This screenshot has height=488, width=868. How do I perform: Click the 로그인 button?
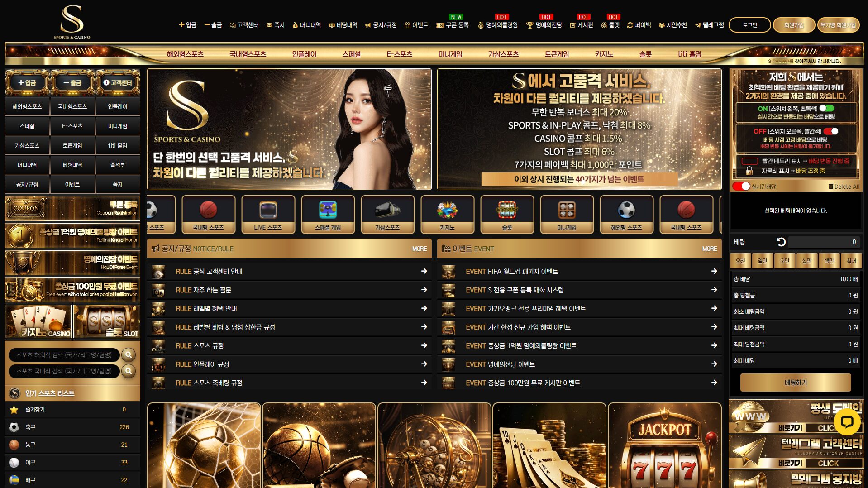749,25
